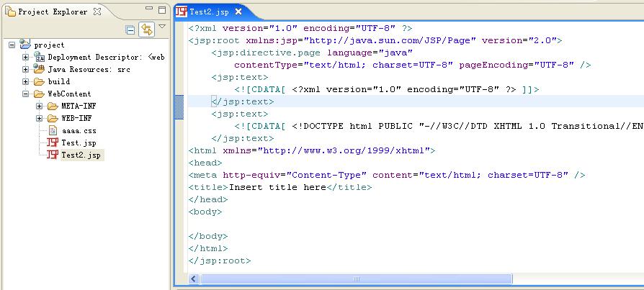This screenshot has width=644, height=290.
Task: Click the first <?xml version line
Action: 300,28
